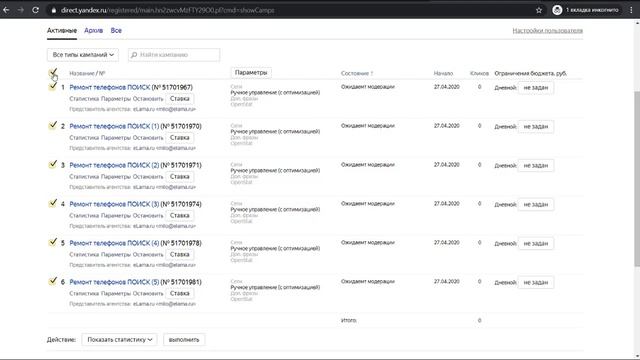
Task: Uncheck campaign № 51701974 checkbox
Action: coord(52,203)
